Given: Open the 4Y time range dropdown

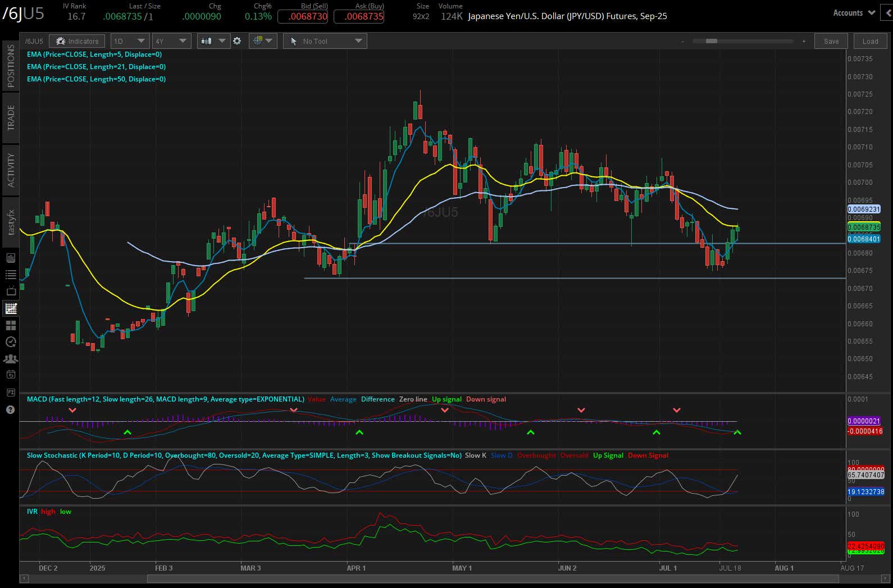Looking at the screenshot, I should [171, 41].
